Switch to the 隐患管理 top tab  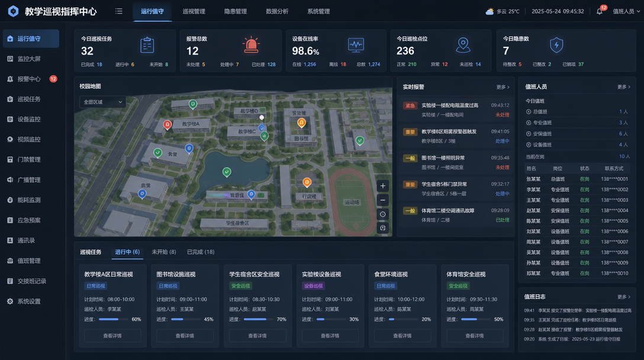tap(236, 11)
